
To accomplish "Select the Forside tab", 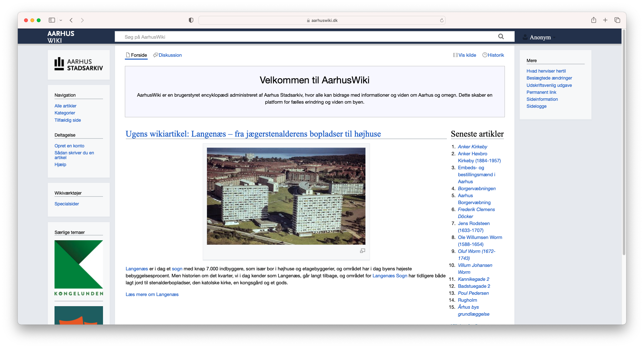I will [136, 55].
